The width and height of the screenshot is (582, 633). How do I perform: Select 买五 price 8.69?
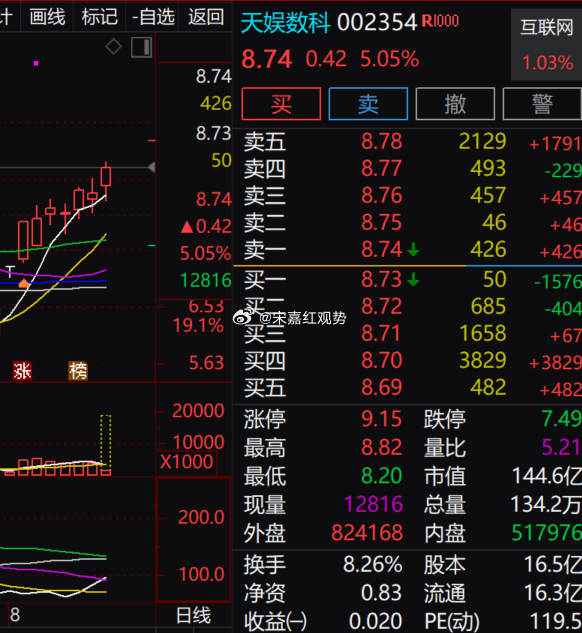pyautogui.click(x=381, y=388)
